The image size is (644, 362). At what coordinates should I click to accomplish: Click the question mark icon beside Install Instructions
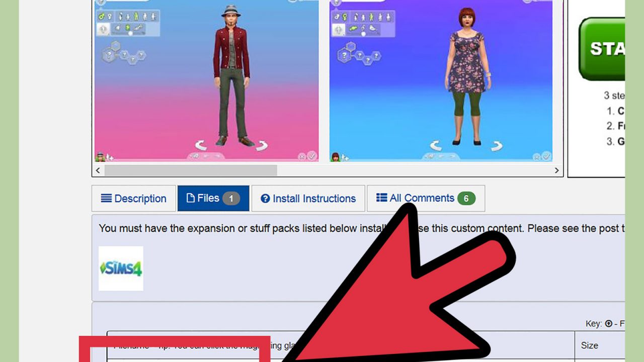point(265,199)
